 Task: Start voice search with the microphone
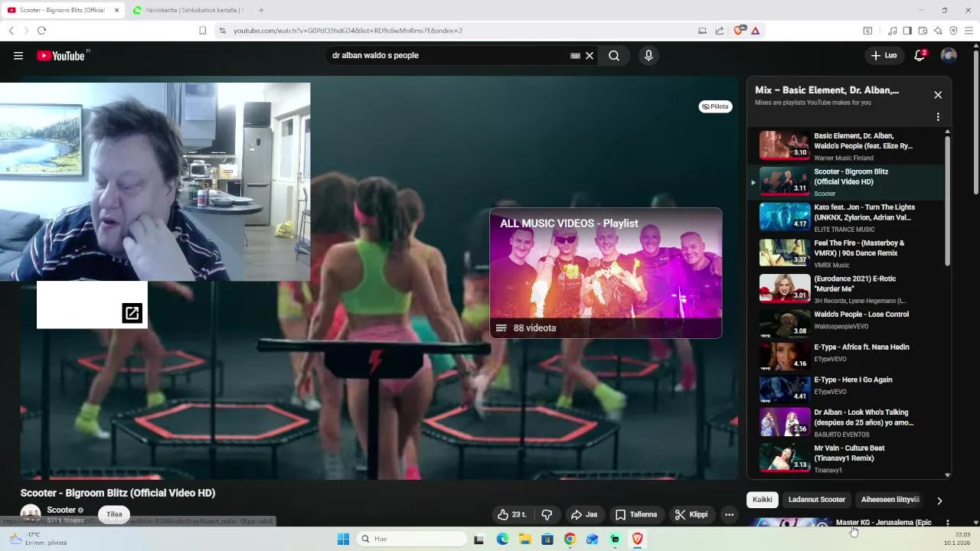pos(648,56)
